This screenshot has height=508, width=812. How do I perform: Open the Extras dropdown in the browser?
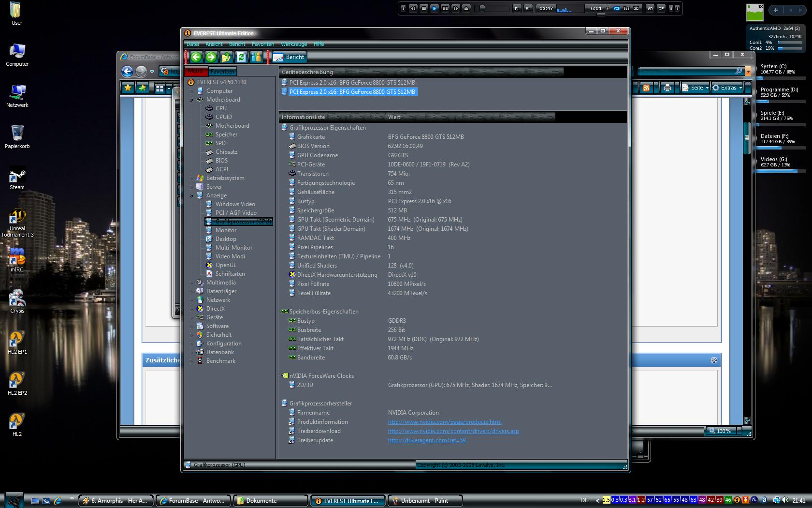(727, 88)
